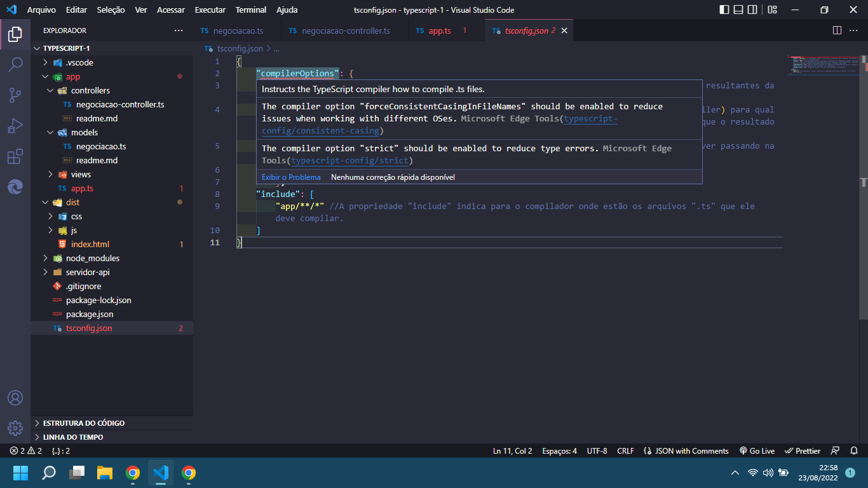Click Ln 11, Col 2 status item

point(512,451)
